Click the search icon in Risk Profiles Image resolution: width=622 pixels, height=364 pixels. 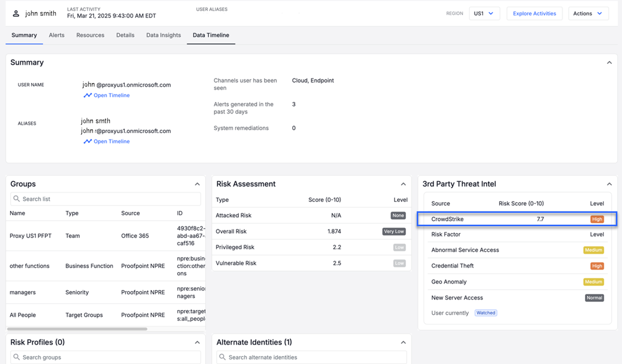(17, 357)
